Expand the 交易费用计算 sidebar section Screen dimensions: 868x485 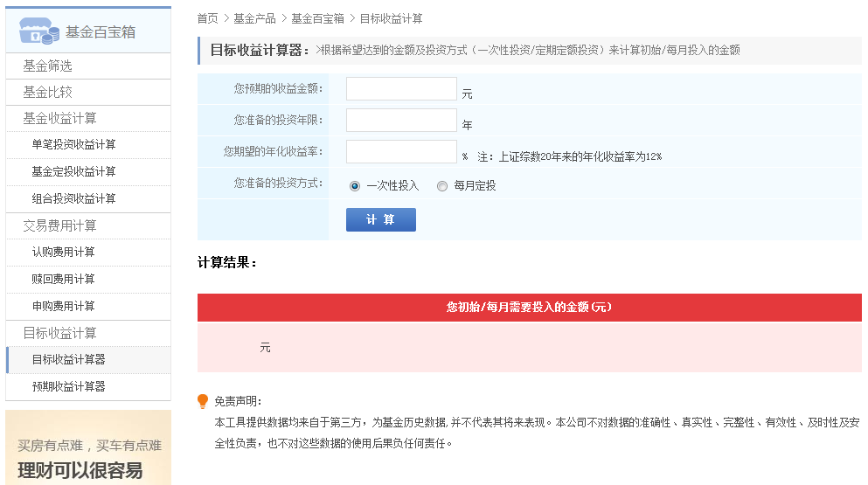(59, 225)
